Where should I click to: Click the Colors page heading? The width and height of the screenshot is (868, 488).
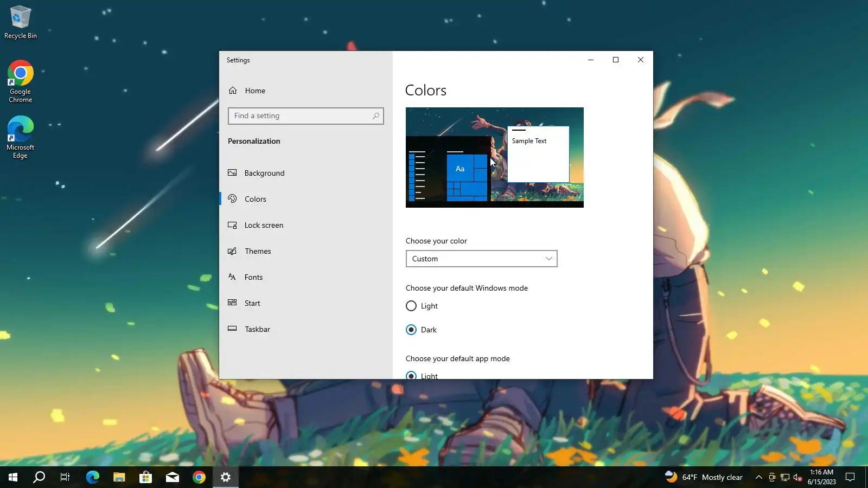coord(426,90)
